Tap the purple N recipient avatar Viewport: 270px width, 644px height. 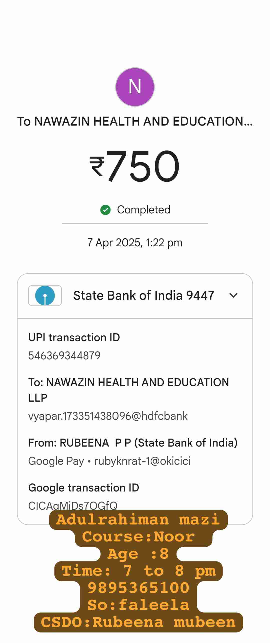pyautogui.click(x=135, y=87)
